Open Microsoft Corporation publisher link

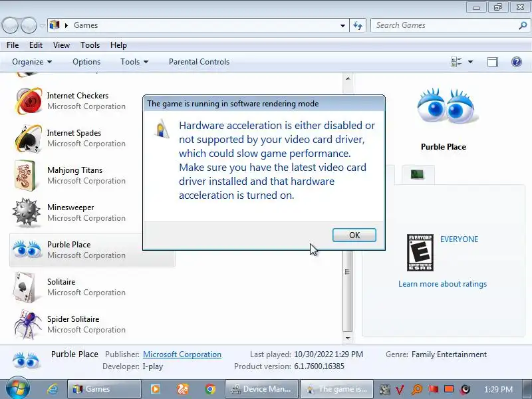tap(182, 354)
